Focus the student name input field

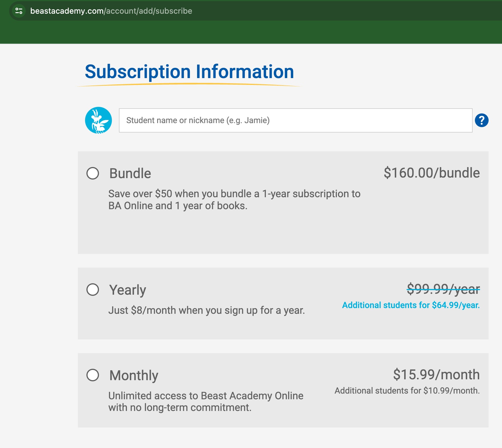point(295,120)
